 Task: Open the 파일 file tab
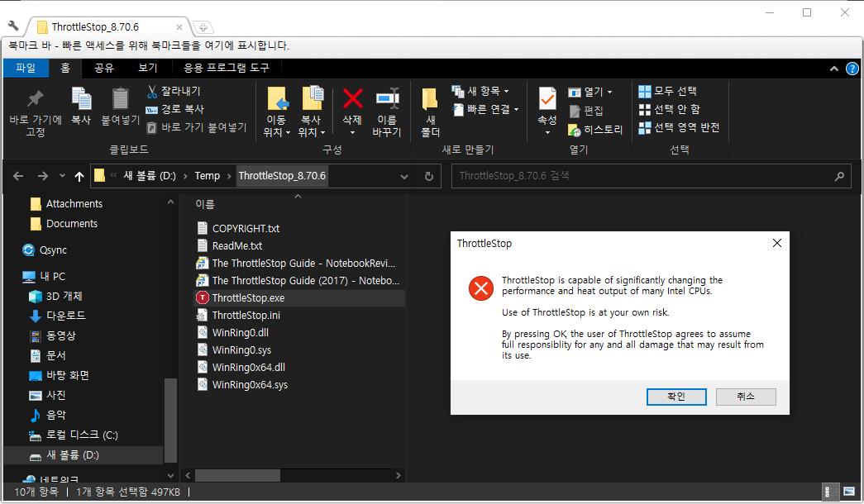tap(26, 68)
